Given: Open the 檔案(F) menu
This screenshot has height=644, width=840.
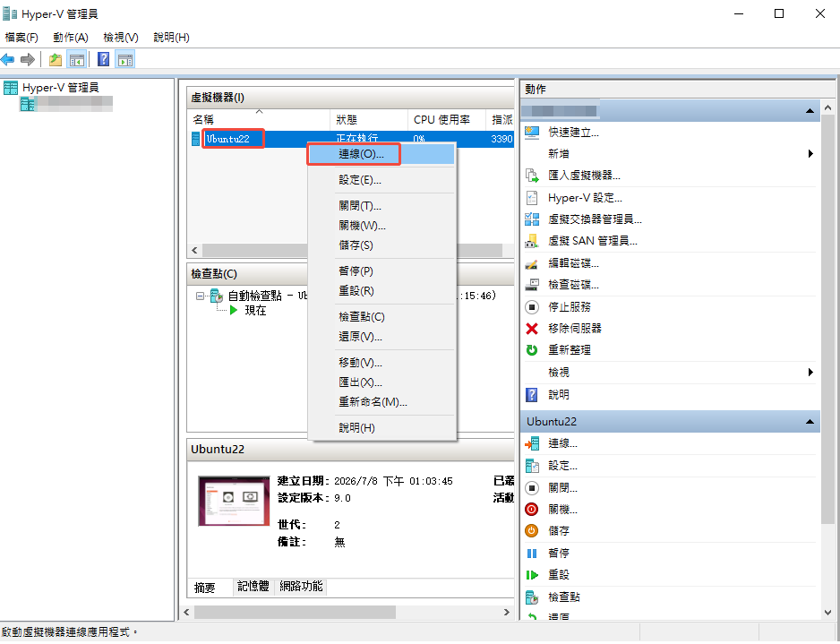Looking at the screenshot, I should [x=21, y=38].
